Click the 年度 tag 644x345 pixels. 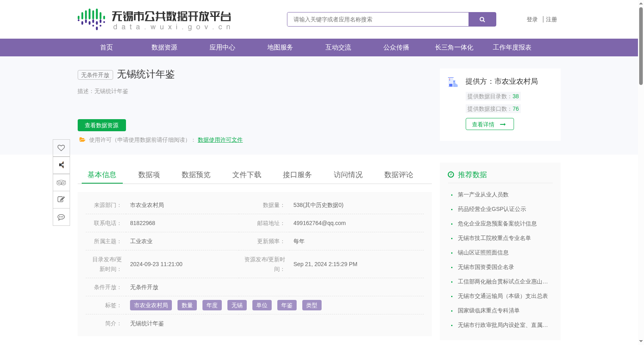point(212,305)
